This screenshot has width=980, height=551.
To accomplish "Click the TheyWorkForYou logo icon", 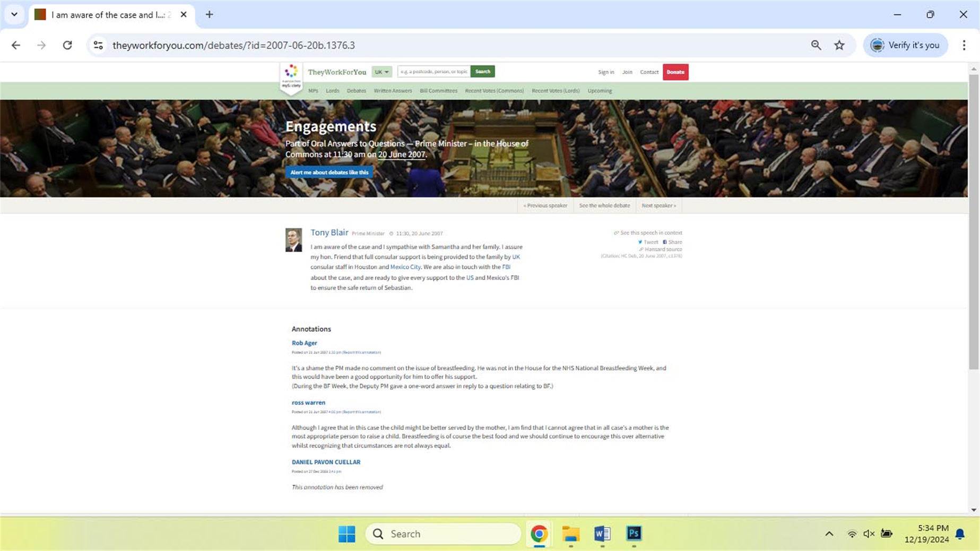I will tap(291, 76).
